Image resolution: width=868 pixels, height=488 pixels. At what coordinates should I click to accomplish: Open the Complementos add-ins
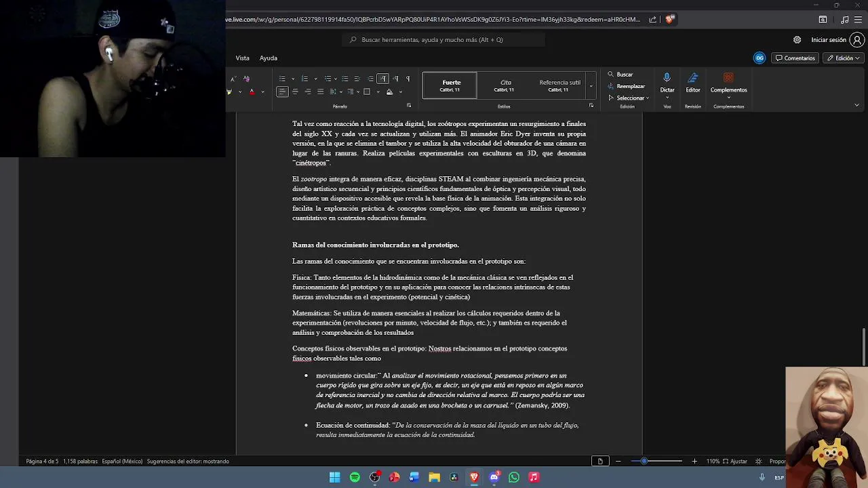(x=729, y=84)
